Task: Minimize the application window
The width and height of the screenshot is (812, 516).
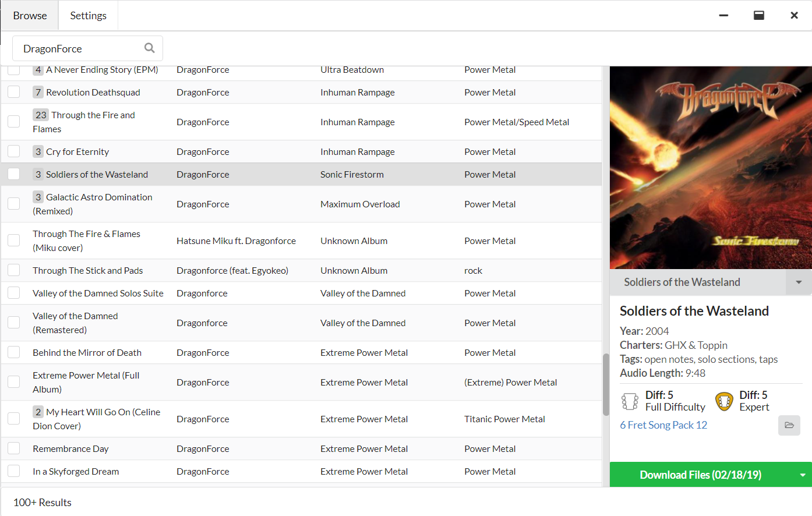Action: [x=723, y=16]
